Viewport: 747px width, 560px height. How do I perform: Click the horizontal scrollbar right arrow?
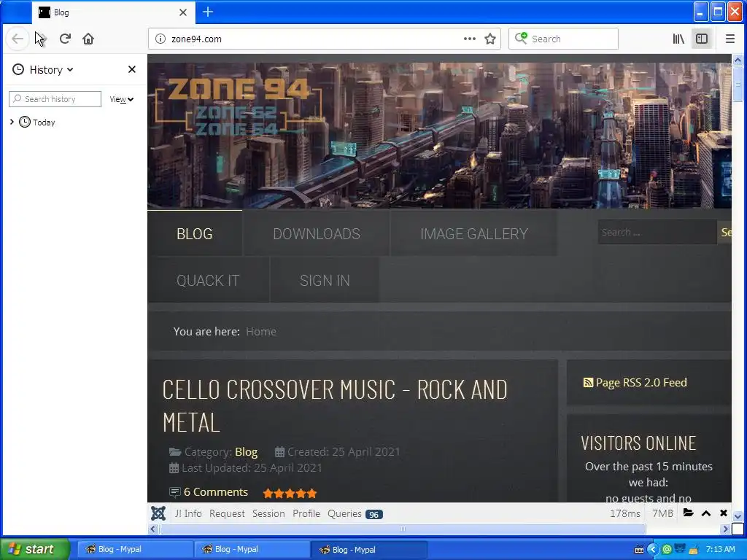click(x=725, y=529)
